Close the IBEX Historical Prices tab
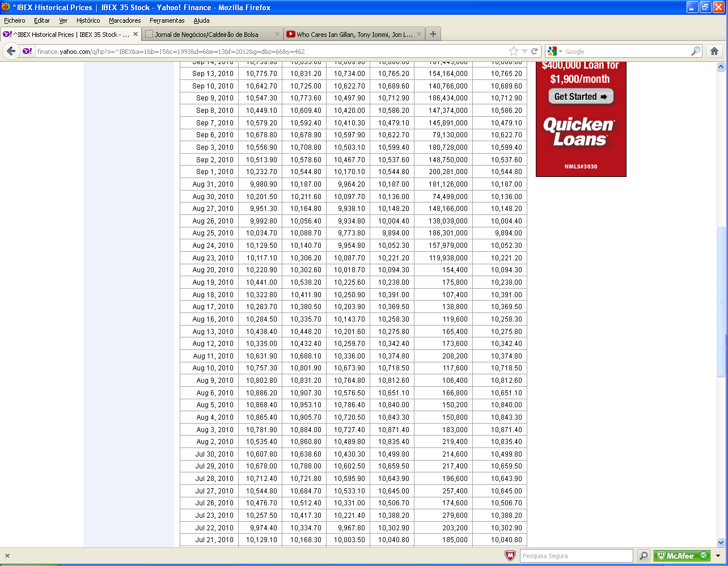This screenshot has height=566, width=728. click(136, 34)
